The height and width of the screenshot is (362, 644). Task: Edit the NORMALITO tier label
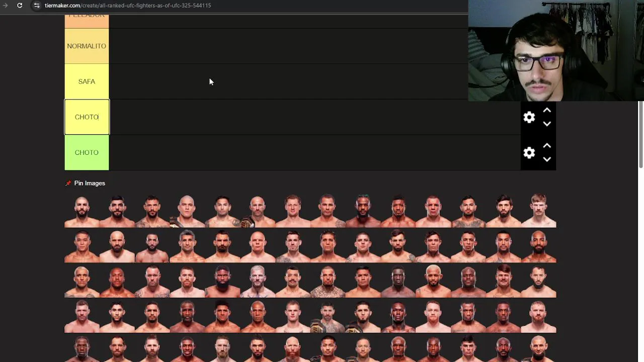tap(87, 46)
